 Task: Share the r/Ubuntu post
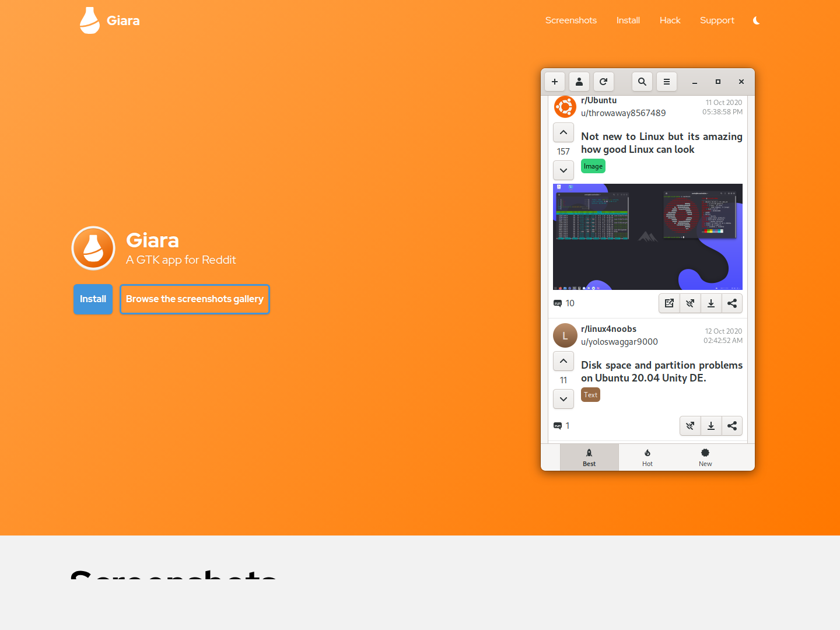click(x=732, y=303)
